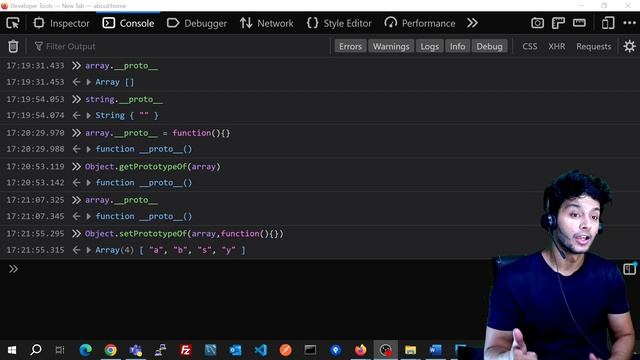Click the measure portion of page icon
Screen dimensions: 640x360
coord(579,23)
